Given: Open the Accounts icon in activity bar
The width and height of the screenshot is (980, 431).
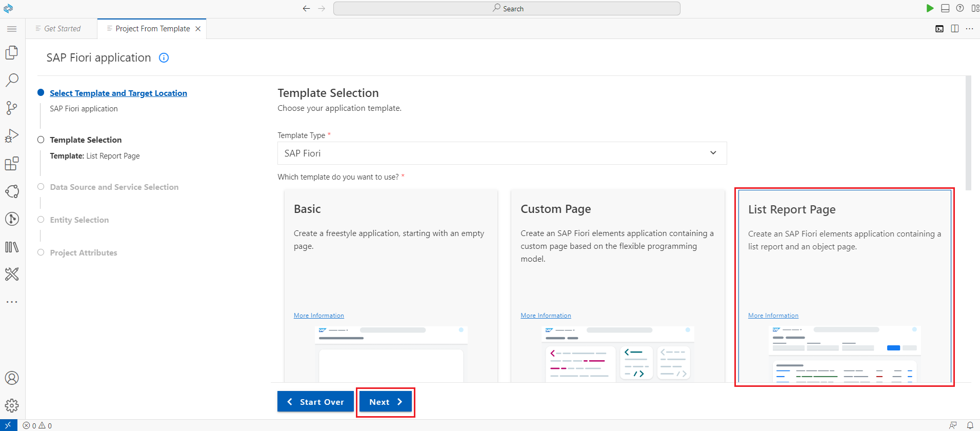Looking at the screenshot, I should 12,378.
